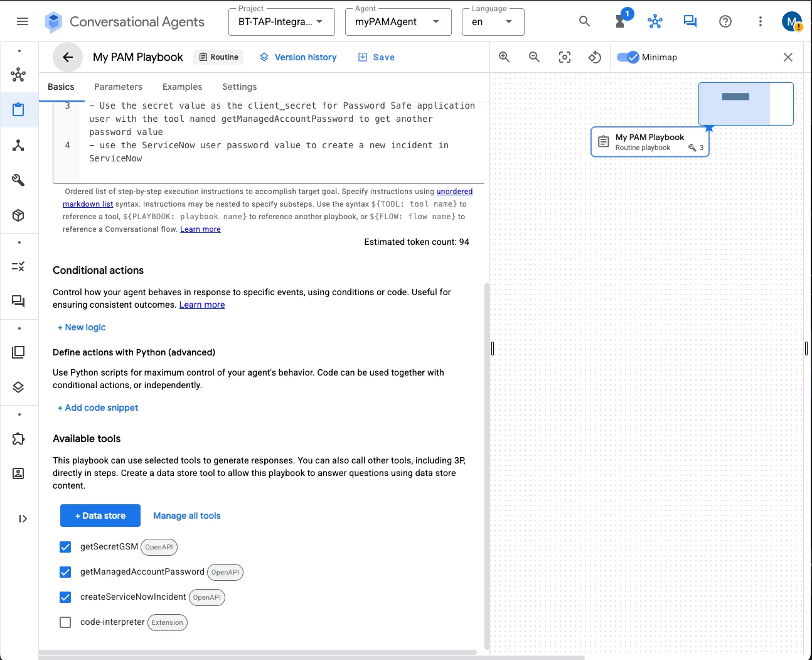
Task: Open the help question mark icon
Action: 725,21
